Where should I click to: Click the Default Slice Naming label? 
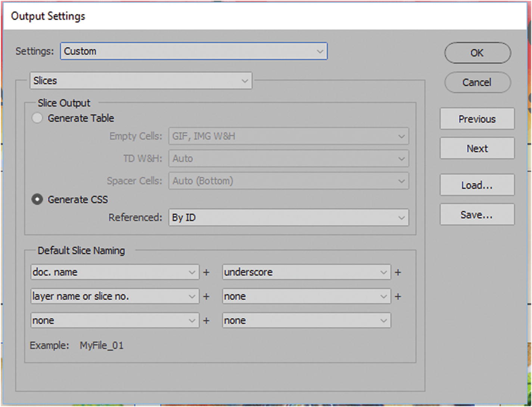click(x=81, y=251)
